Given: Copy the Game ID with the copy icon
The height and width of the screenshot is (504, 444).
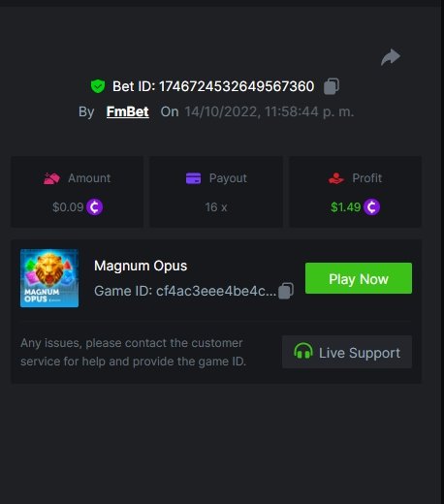Looking at the screenshot, I should click(x=286, y=291).
